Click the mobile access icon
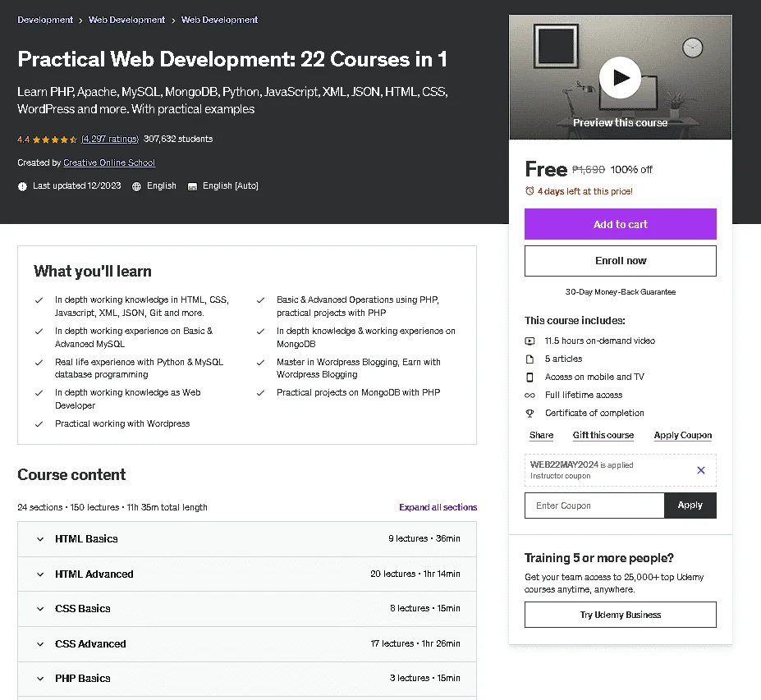 coord(530,377)
